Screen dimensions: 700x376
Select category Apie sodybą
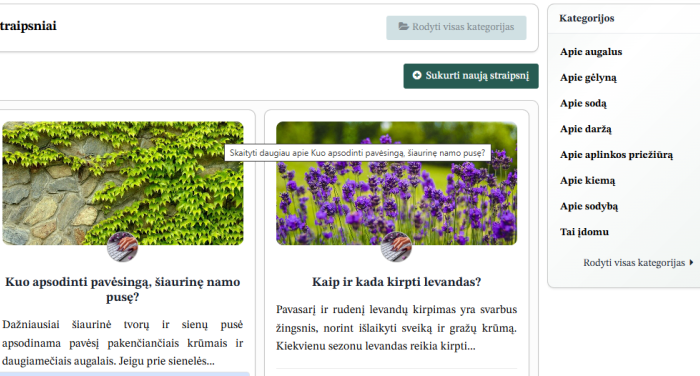(x=589, y=206)
